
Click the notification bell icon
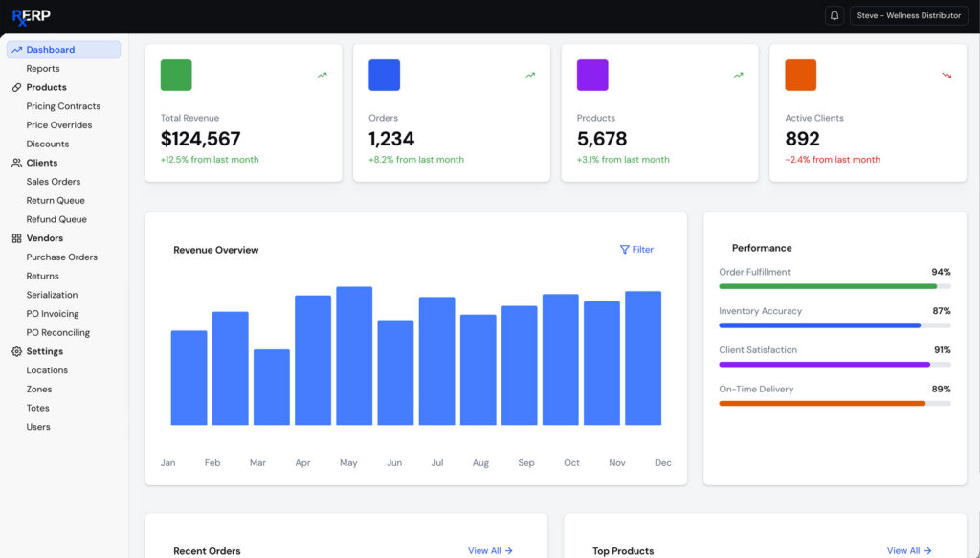(835, 16)
